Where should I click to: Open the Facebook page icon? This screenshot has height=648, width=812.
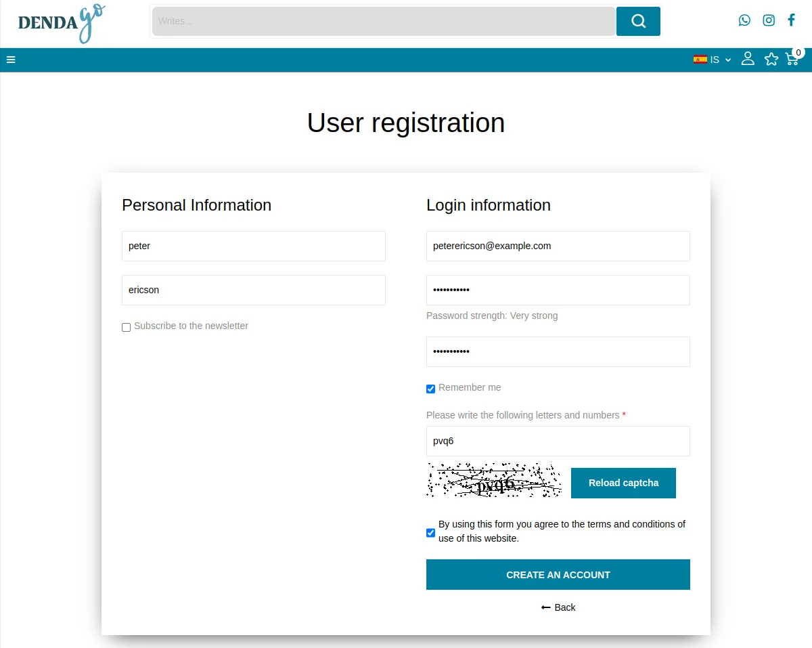(791, 20)
